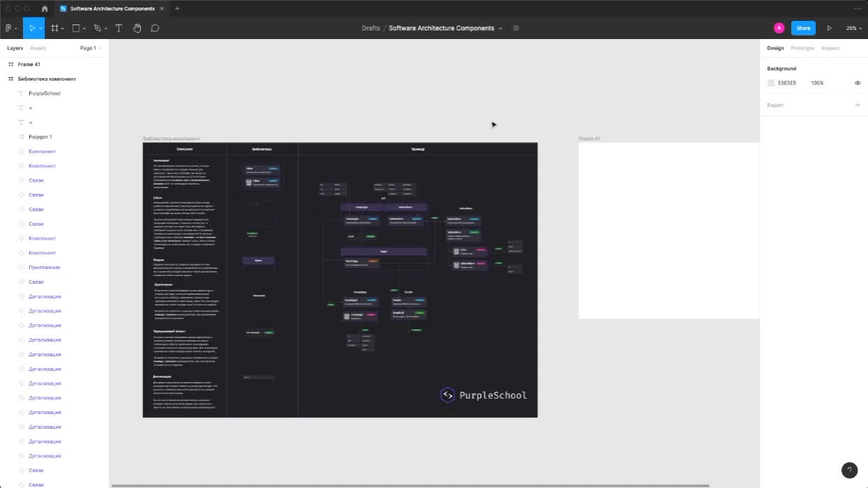Click the file title in the toolbar
Viewport: 868px width, 488px height.
[x=441, y=28]
